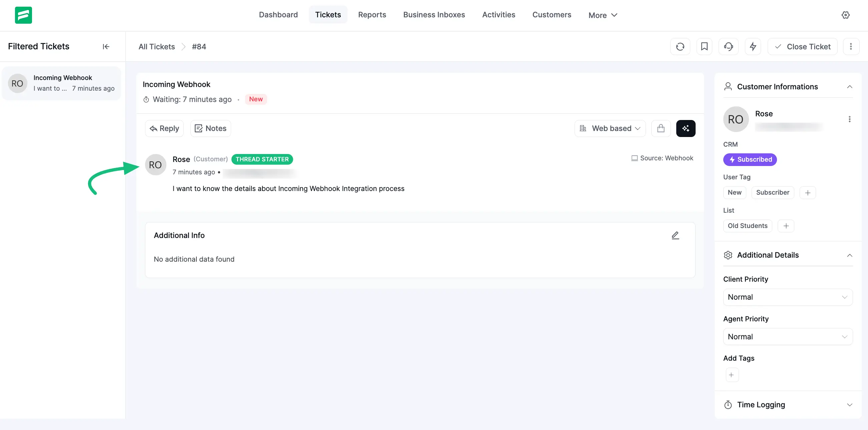Open the More navigation menu
Viewport: 868px width, 430px height.
(603, 15)
